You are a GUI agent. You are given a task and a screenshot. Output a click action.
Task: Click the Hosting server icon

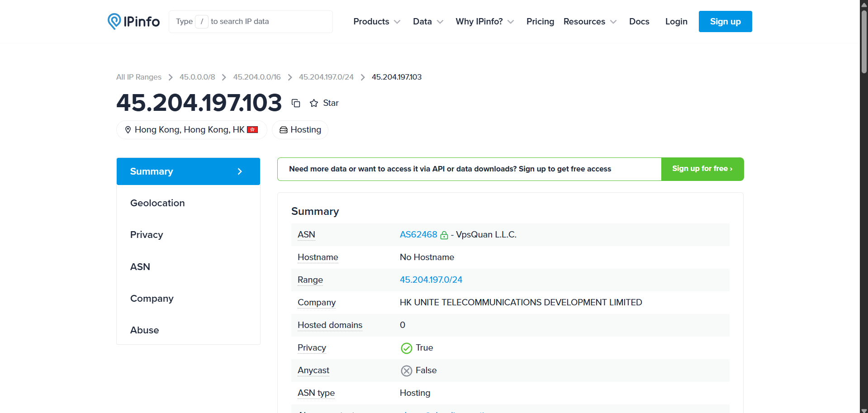pyautogui.click(x=284, y=130)
